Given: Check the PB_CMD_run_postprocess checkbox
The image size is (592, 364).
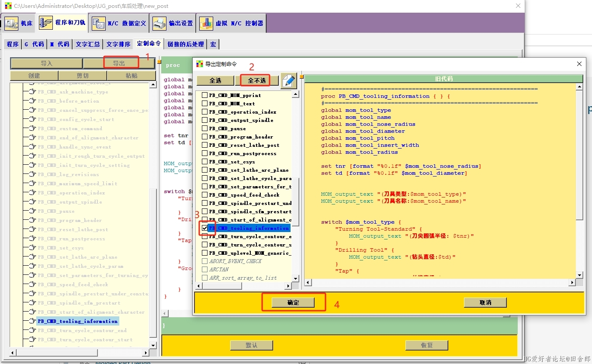Looking at the screenshot, I should click(204, 153).
